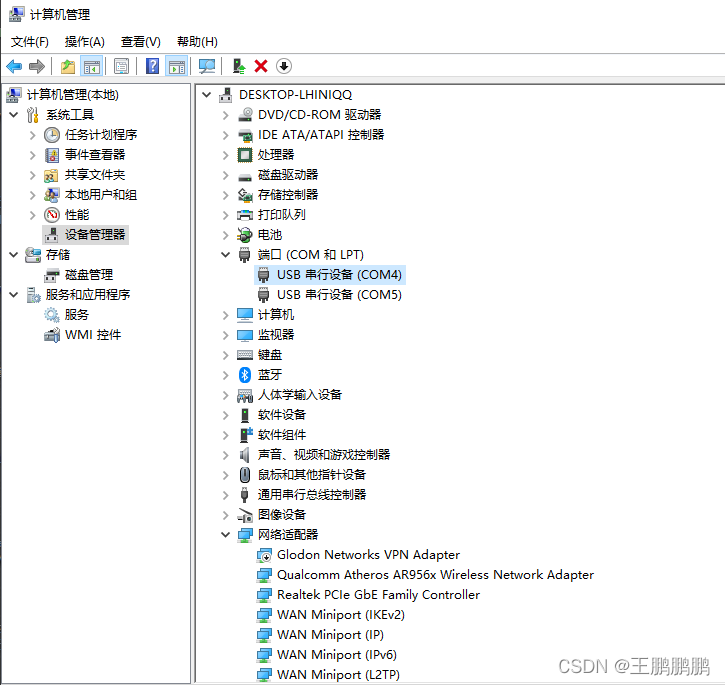Viewport: 725px width, 685px height.
Task: Click the 图像设备 camera icon
Action: (245, 515)
